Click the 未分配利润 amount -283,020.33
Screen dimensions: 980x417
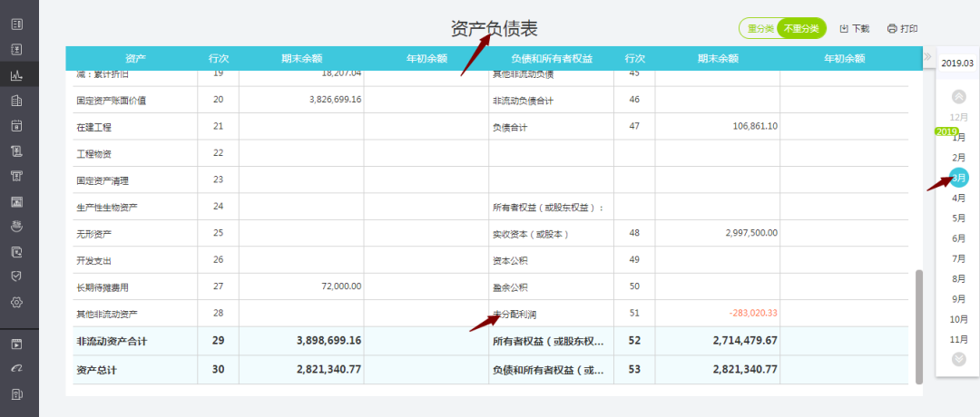(x=752, y=313)
